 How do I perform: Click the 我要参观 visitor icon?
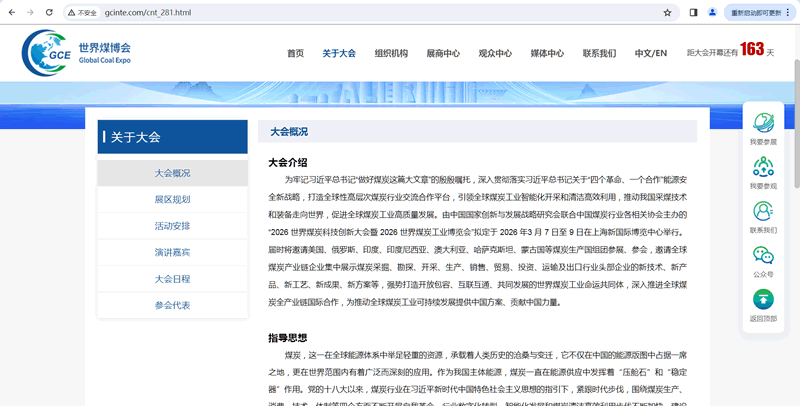[x=763, y=165]
